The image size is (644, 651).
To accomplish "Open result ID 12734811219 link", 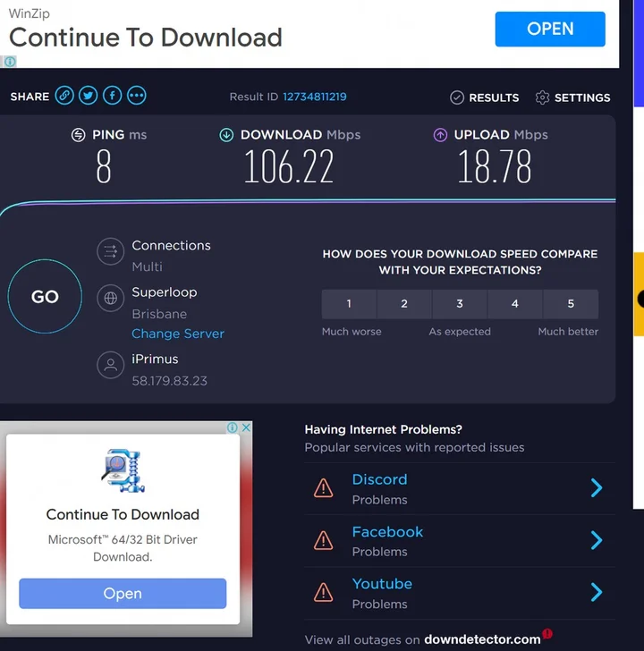I will (315, 97).
